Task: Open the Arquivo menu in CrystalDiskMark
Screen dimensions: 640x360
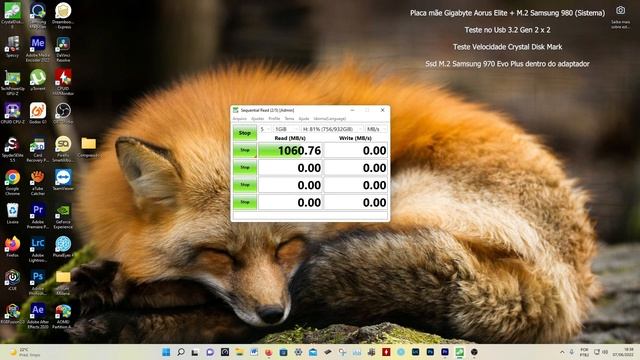Action: 240,118
